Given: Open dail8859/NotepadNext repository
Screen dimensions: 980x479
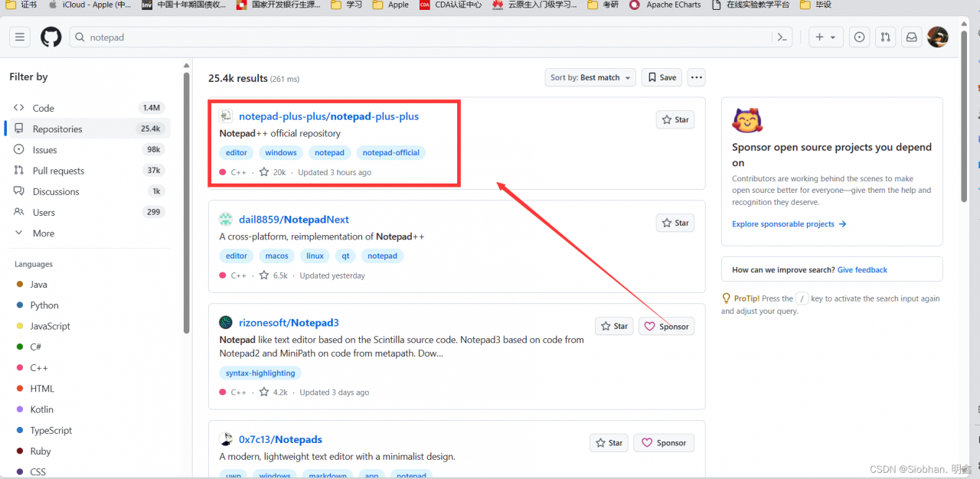Looking at the screenshot, I should tap(294, 220).
